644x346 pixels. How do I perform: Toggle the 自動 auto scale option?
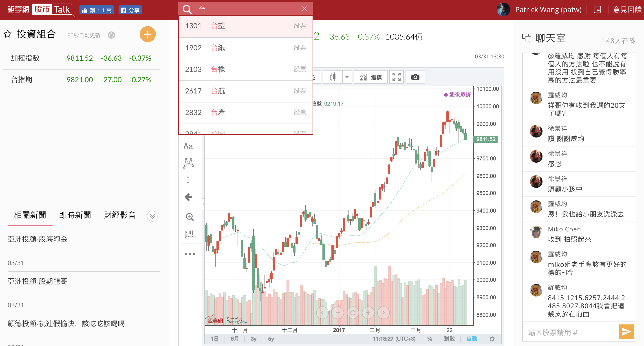point(472,339)
